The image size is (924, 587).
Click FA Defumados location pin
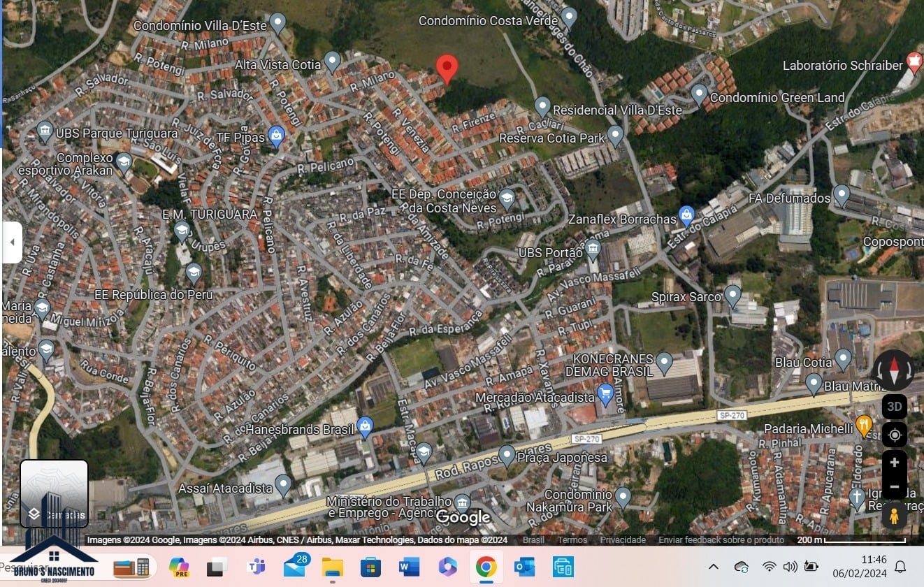(x=842, y=195)
